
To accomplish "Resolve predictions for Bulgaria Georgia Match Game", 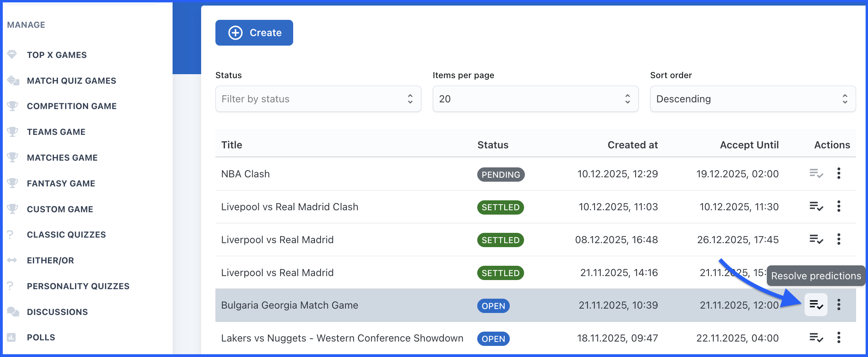I will pyautogui.click(x=816, y=305).
